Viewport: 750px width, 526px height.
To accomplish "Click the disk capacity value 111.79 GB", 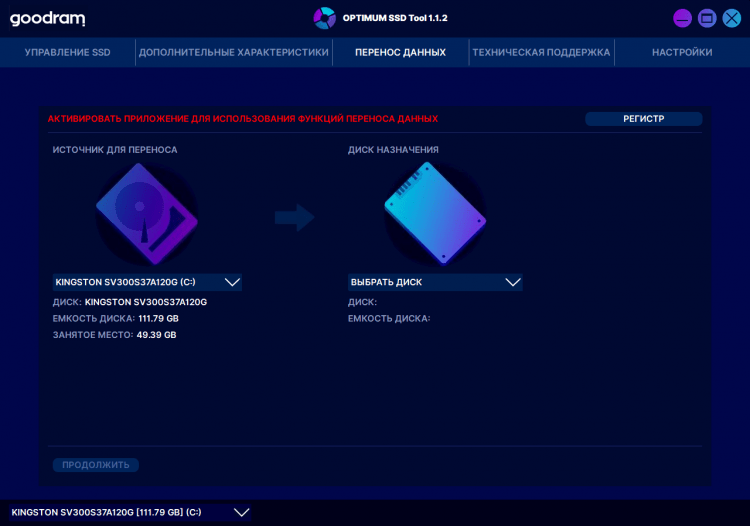I will click(158, 318).
